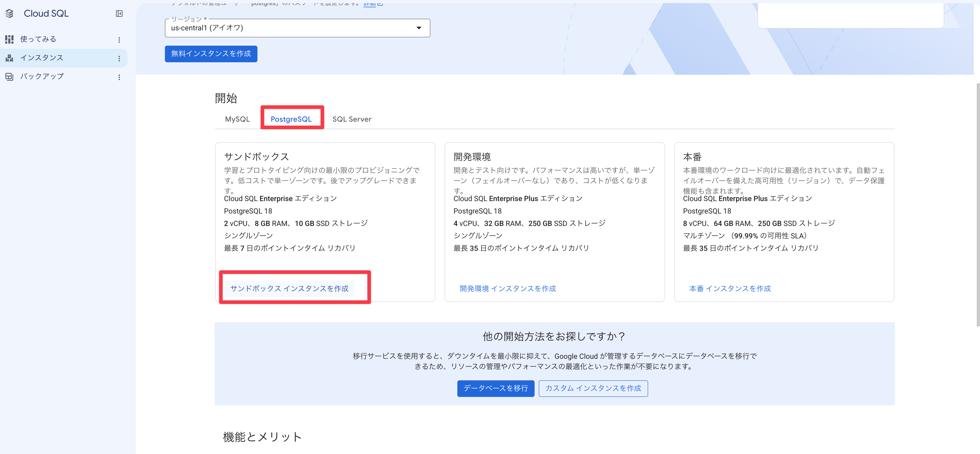980x454 pixels.
Task: Open the more options menu for バックアップ
Action: tap(119, 77)
